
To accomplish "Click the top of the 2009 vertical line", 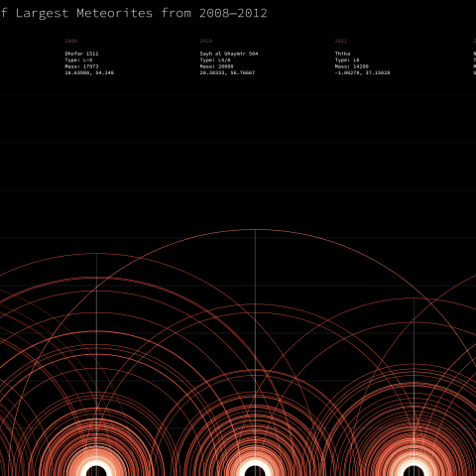I will pyautogui.click(x=96, y=255).
